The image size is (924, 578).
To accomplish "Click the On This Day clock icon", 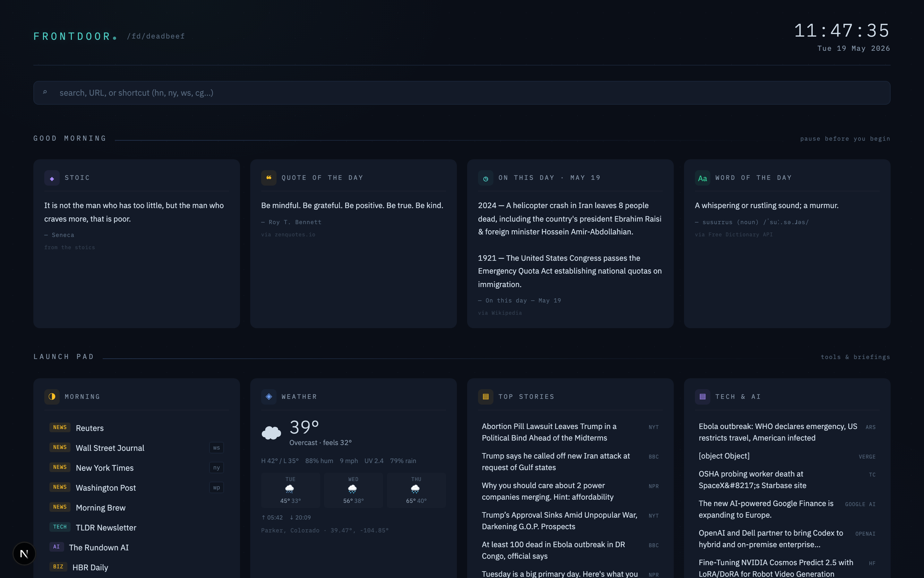I will pyautogui.click(x=486, y=178).
